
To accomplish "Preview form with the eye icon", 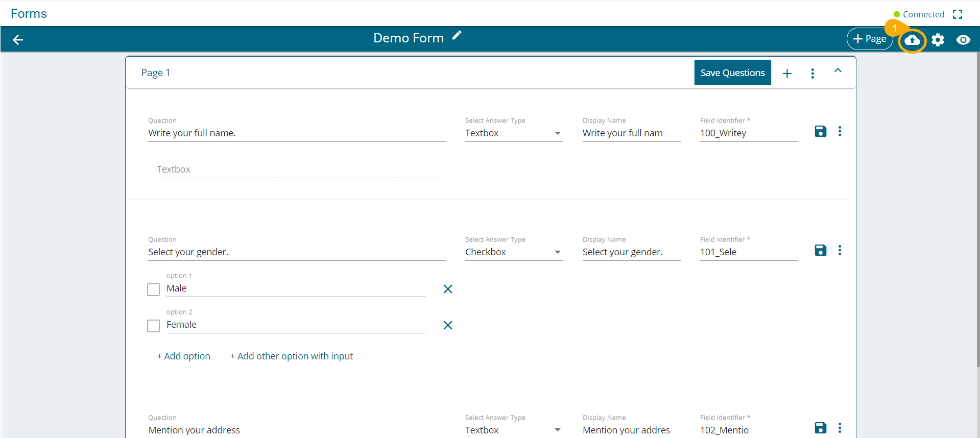I will [963, 40].
